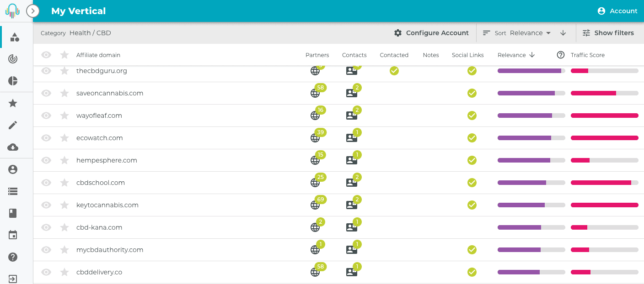
Task: Toggle visibility eye for saveoncannabis.com
Action: click(46, 93)
